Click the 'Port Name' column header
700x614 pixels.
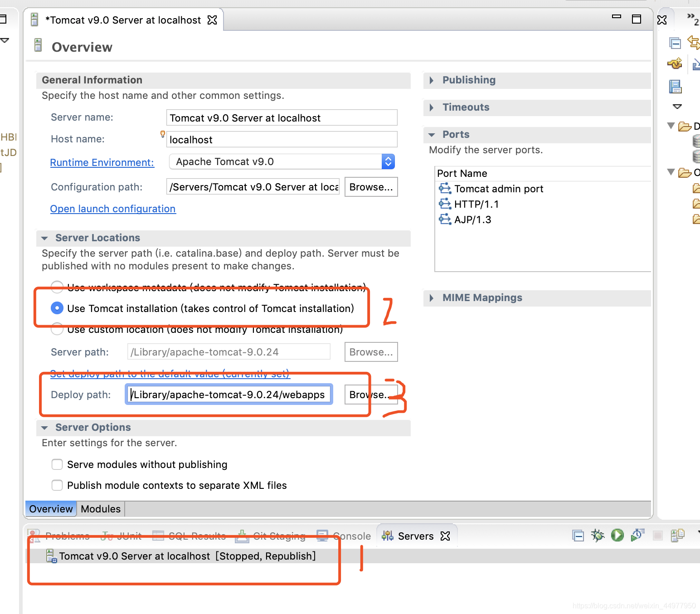(462, 173)
